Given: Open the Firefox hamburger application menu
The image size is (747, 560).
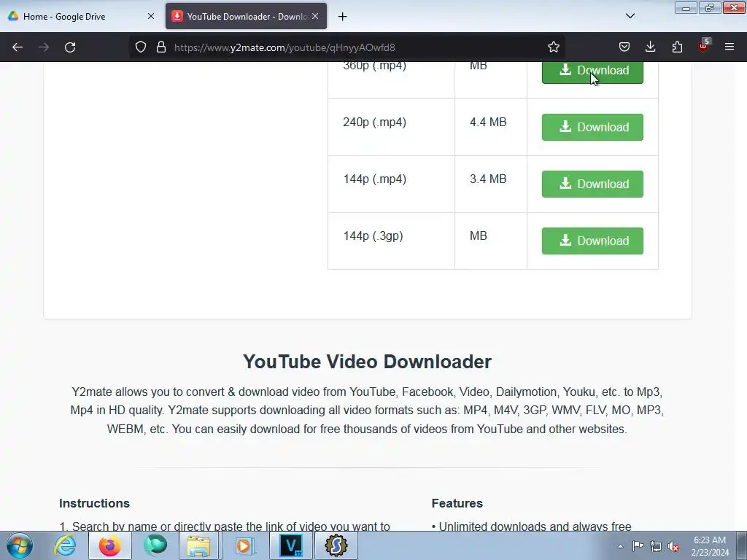Looking at the screenshot, I should point(729,47).
